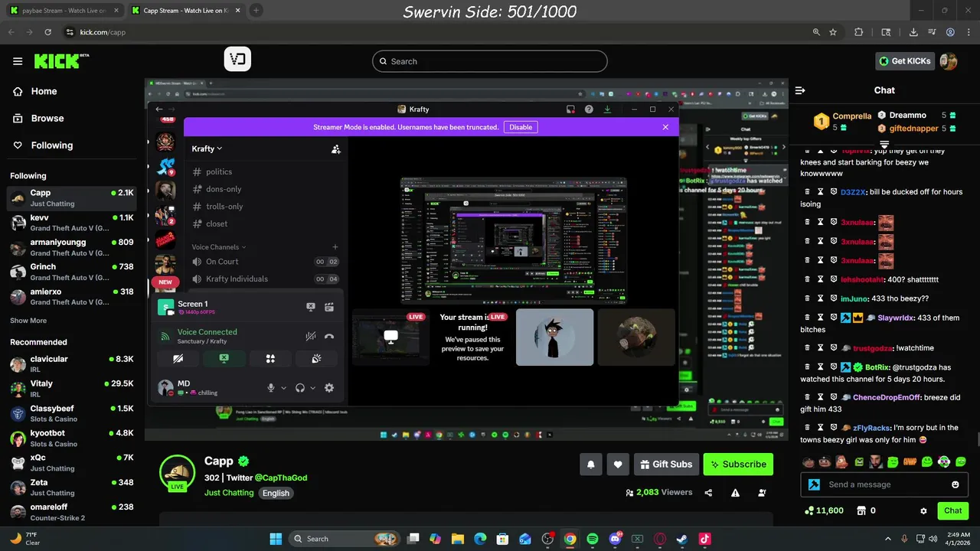This screenshot has width=980, height=551.
Task: Insert the first emote in the quick emote row
Action: (x=808, y=461)
